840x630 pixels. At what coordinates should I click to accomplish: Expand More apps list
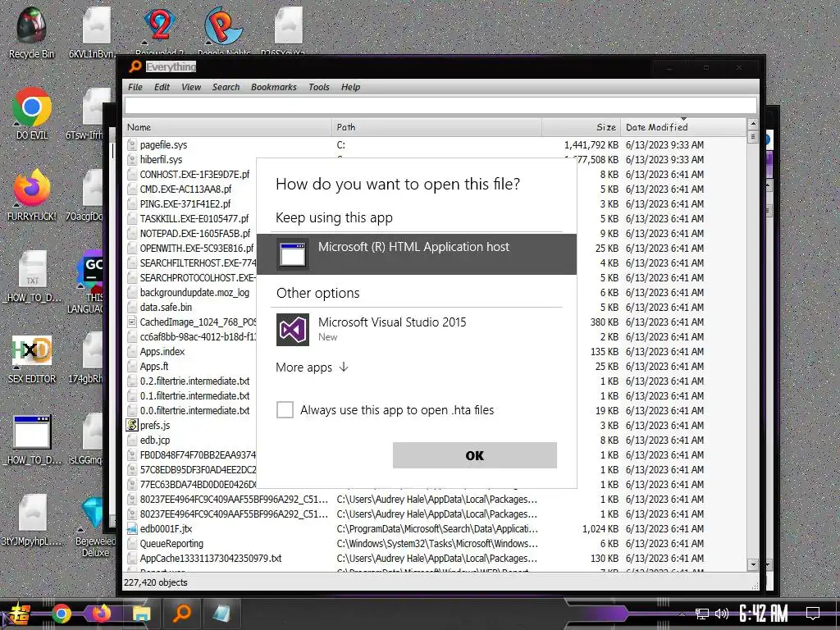(312, 367)
